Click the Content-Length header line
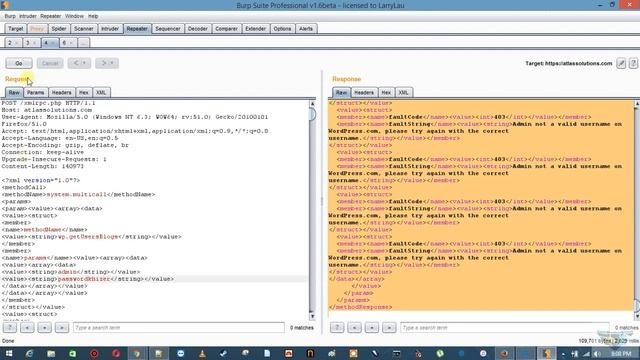 (43, 167)
